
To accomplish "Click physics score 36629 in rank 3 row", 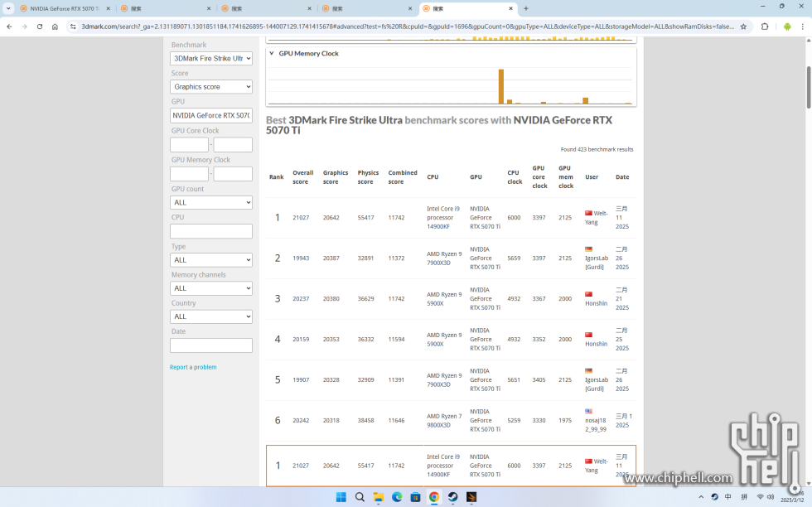I will click(365, 299).
